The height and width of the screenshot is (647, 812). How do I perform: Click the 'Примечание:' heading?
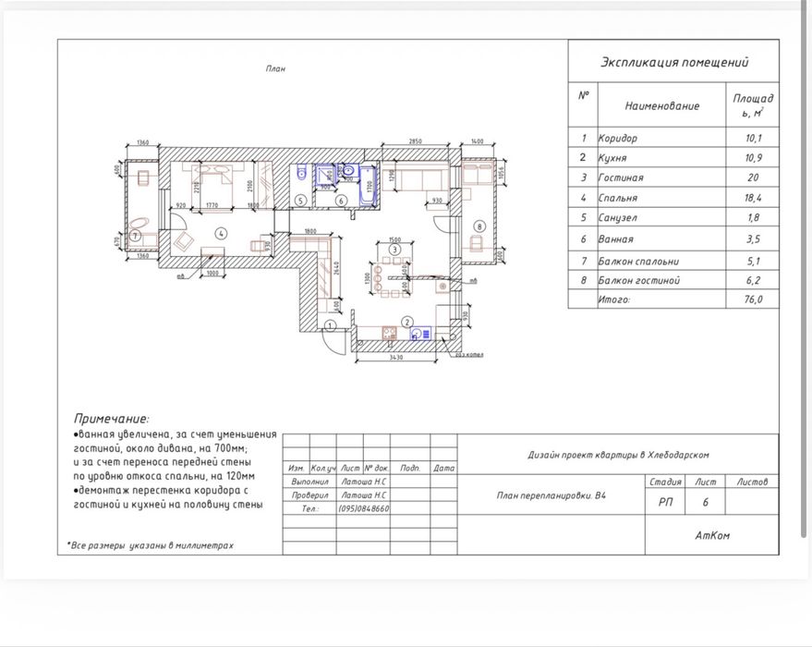point(112,419)
